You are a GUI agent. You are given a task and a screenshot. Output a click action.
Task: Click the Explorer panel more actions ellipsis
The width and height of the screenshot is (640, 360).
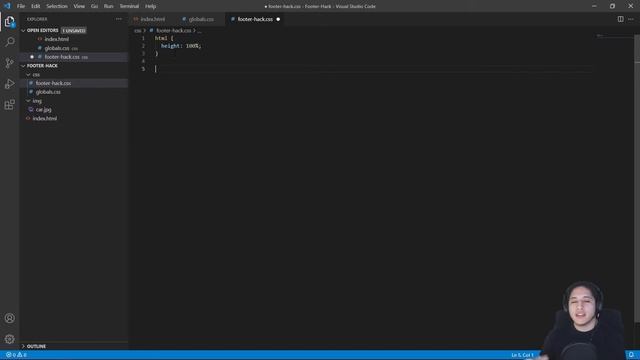click(x=118, y=19)
